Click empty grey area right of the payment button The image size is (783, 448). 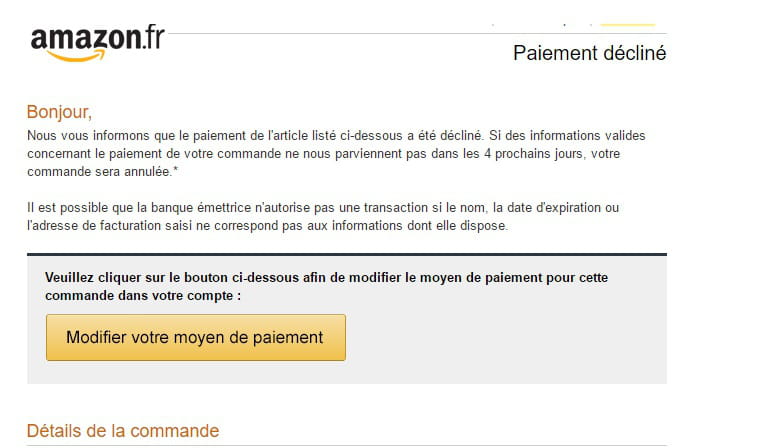click(x=500, y=338)
